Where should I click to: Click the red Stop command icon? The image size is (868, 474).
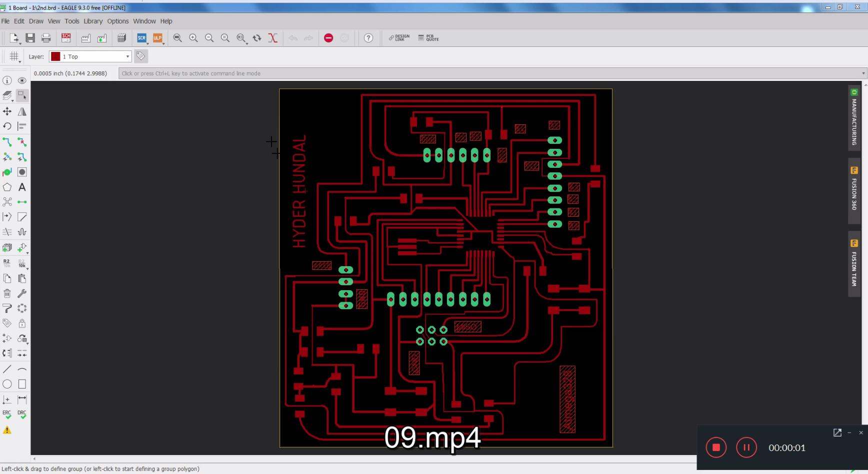coord(328,38)
